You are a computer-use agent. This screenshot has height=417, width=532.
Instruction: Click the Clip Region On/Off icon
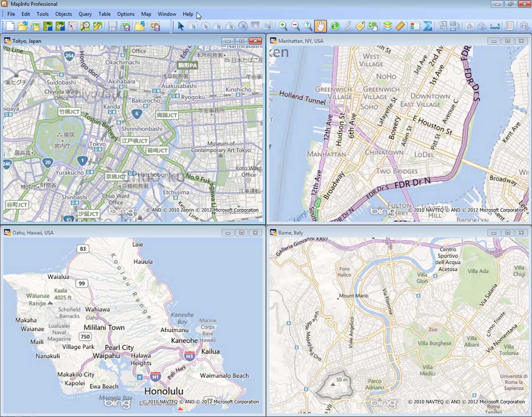[x=469, y=26]
